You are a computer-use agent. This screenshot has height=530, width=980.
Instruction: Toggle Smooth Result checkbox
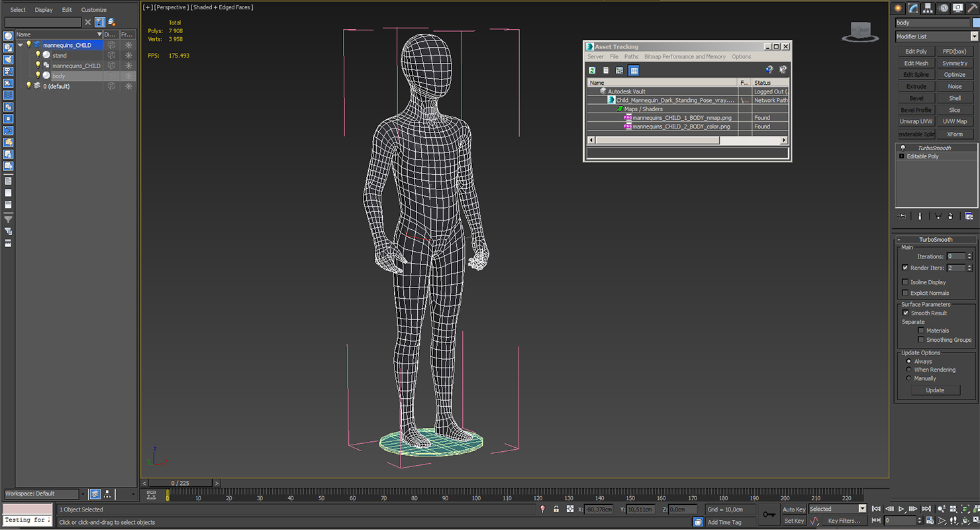[905, 313]
